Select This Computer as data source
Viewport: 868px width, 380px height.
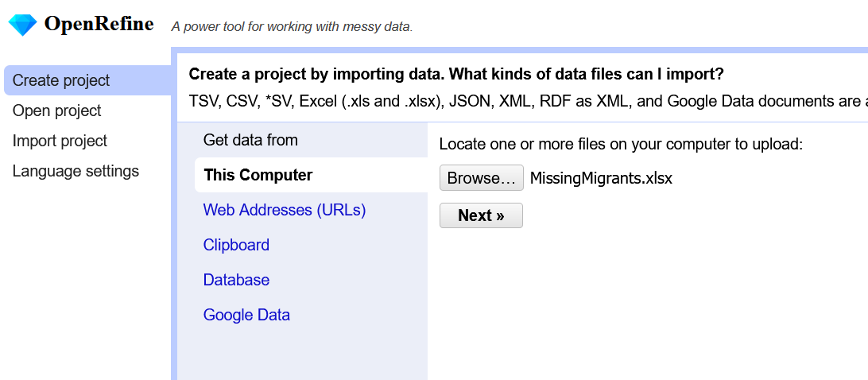[258, 175]
